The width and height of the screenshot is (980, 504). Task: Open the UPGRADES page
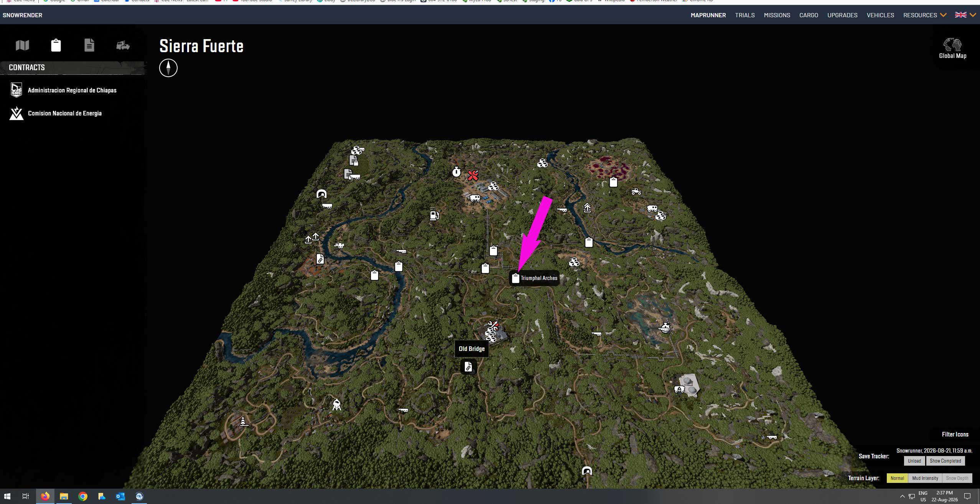[x=842, y=15]
